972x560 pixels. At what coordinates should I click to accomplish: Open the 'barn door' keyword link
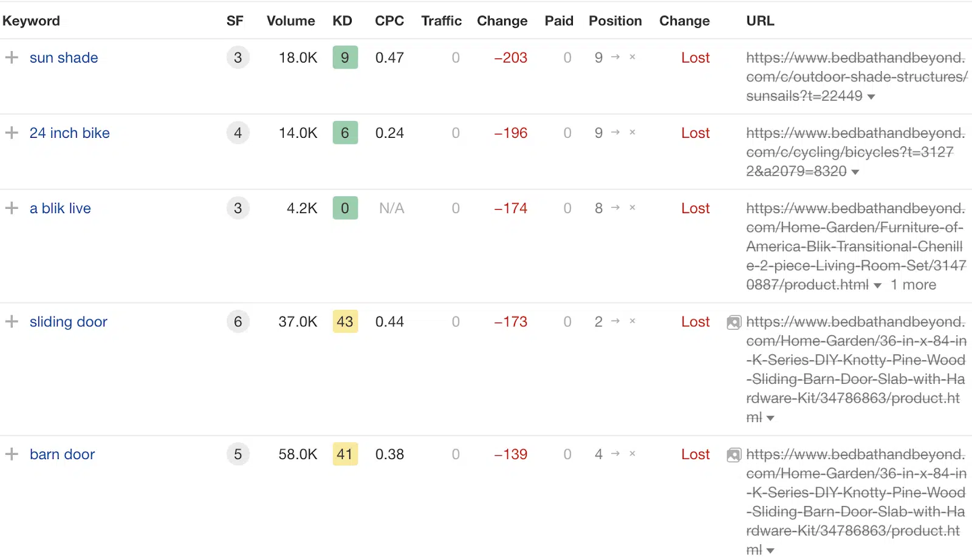coord(62,454)
